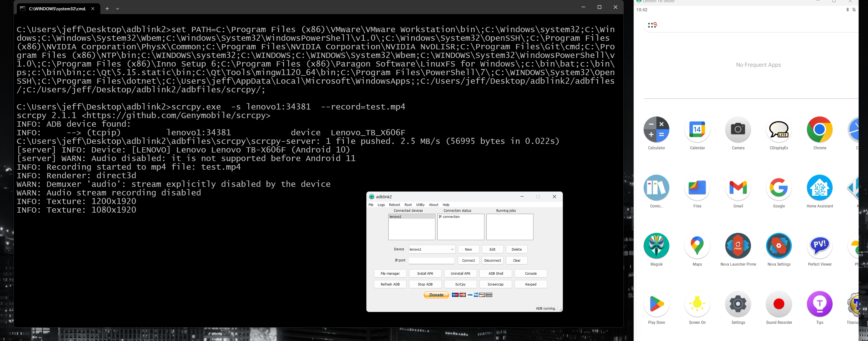Close the cmd.exe terminal tab
This screenshot has height=341, width=868.
pos(93,9)
